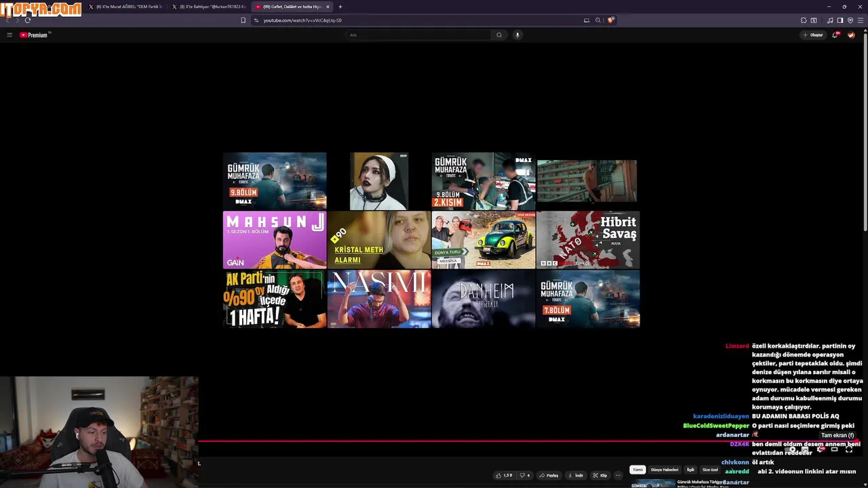Like the video with thumbs up
Screen dimensions: 868x488
[x=504, y=475]
